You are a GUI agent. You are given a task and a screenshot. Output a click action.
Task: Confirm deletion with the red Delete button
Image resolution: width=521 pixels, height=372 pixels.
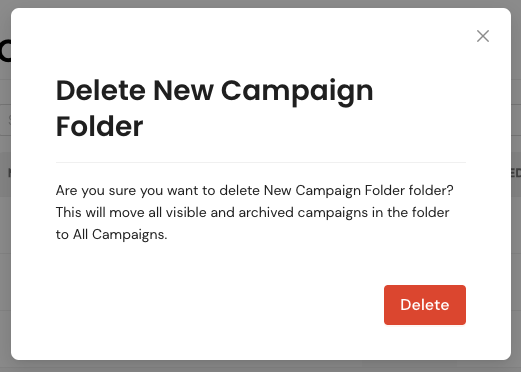[425, 305]
